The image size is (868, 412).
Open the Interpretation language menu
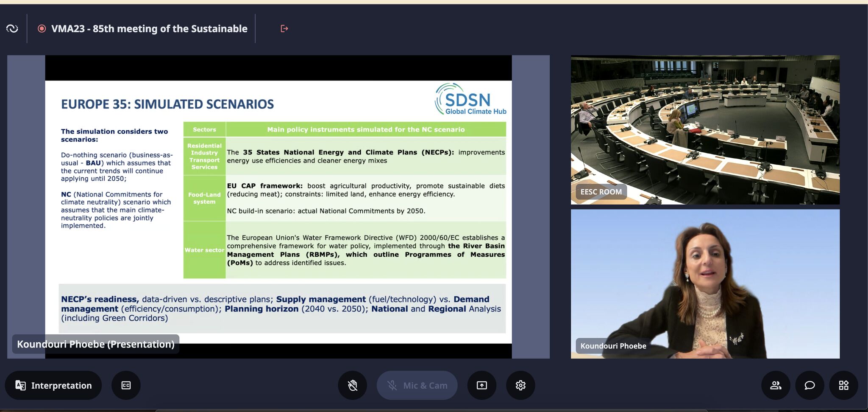coord(53,385)
